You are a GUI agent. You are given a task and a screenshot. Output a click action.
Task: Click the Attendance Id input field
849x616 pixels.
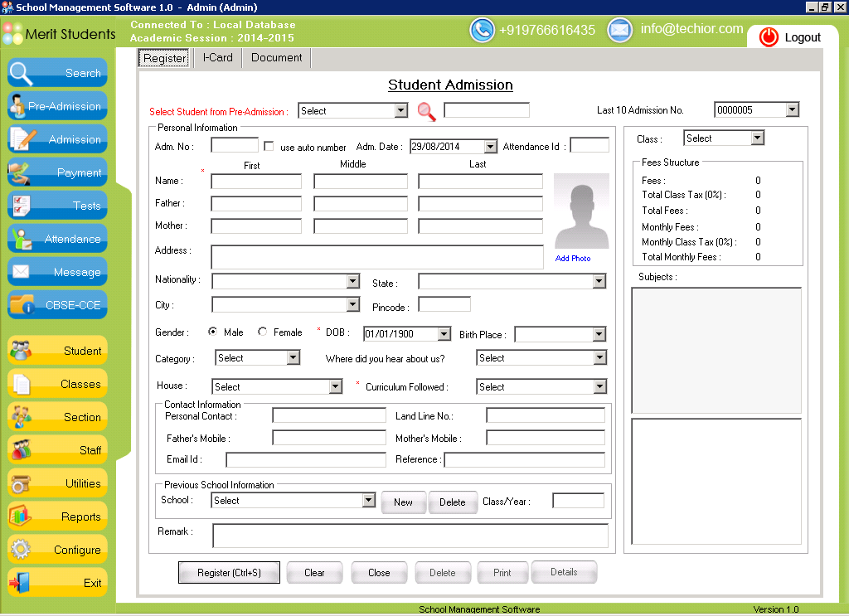click(x=589, y=145)
